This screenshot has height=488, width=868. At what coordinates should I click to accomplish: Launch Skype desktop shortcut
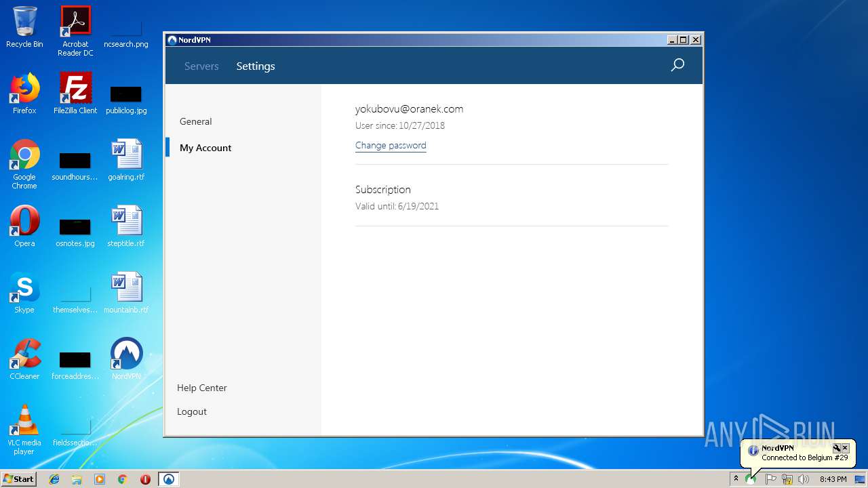coord(24,293)
